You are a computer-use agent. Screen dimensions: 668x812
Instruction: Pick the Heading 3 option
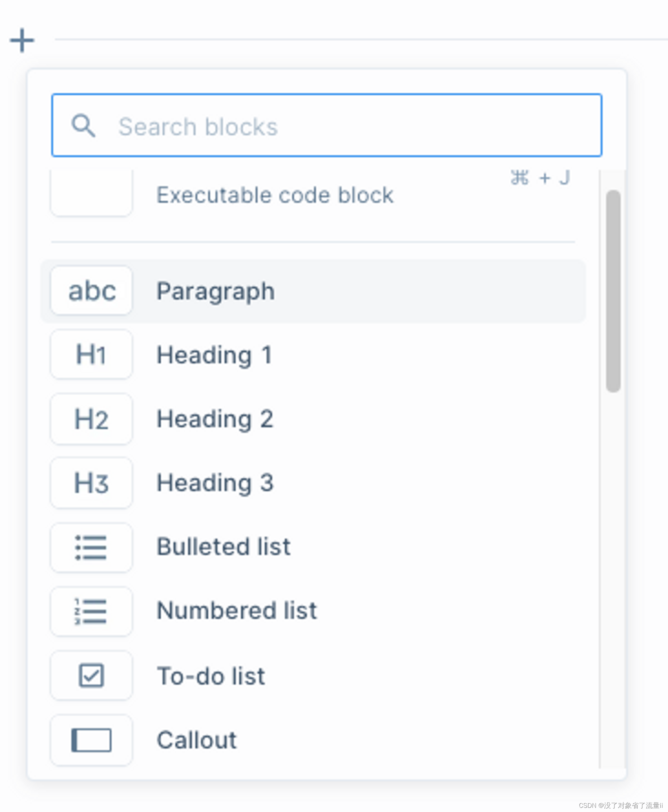(x=215, y=483)
